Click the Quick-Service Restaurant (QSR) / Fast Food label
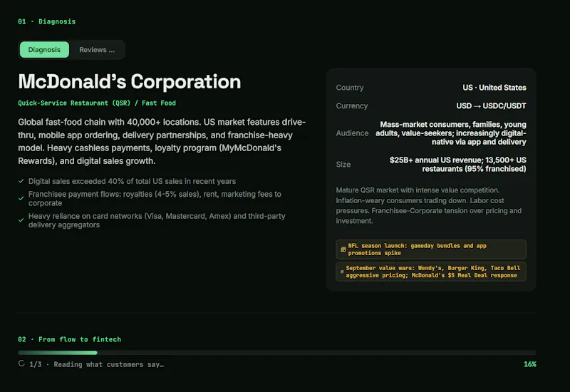Viewport: 570px width, 392px height. (x=97, y=103)
